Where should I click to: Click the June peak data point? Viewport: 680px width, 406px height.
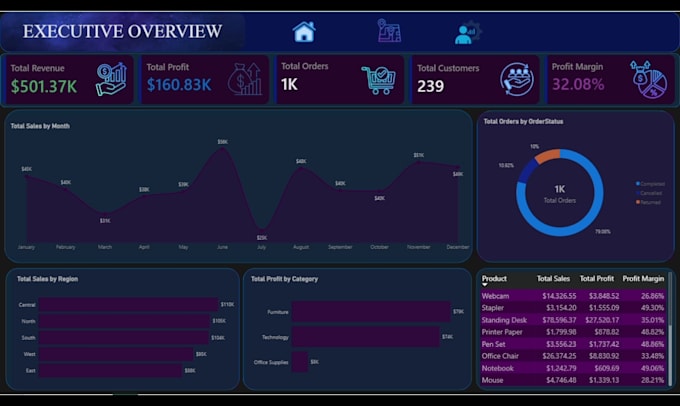222,148
